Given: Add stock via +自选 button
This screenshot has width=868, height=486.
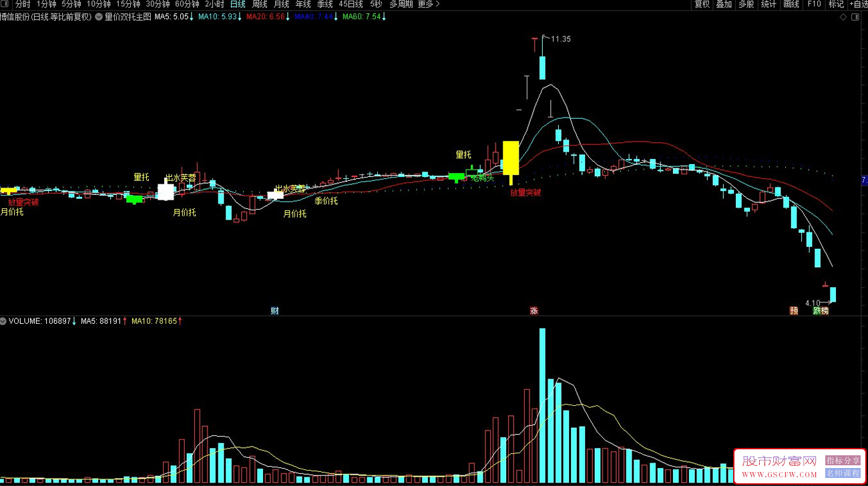Looking at the screenshot, I should [858, 4].
